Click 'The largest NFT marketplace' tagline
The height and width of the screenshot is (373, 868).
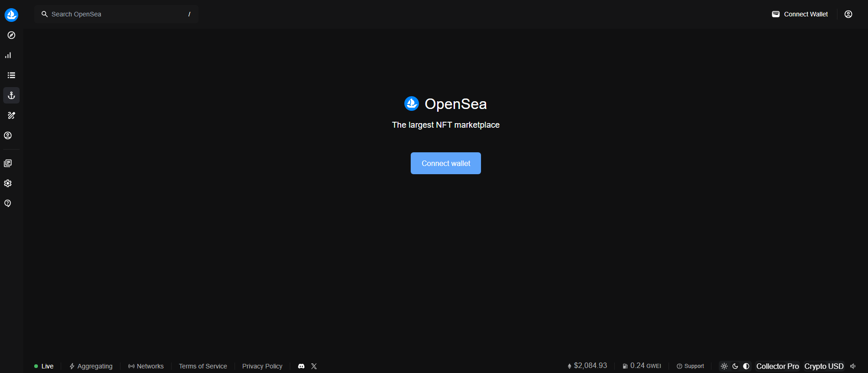(x=446, y=125)
